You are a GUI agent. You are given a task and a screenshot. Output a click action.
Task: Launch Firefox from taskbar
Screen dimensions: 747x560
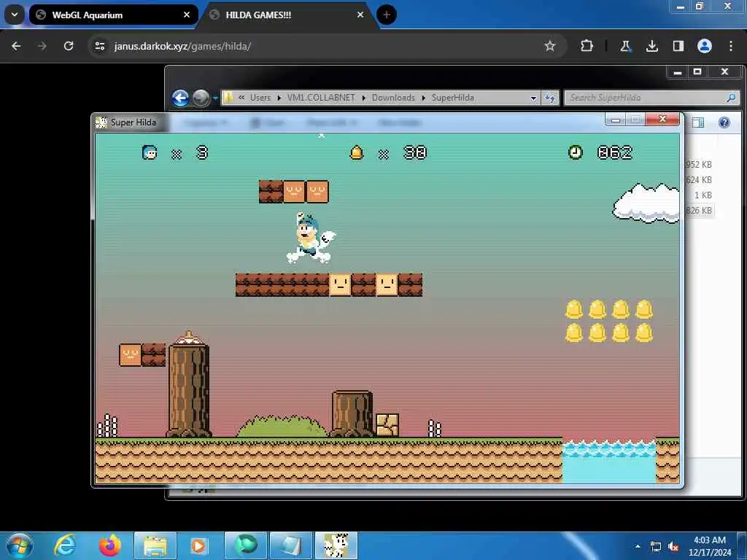click(109, 545)
